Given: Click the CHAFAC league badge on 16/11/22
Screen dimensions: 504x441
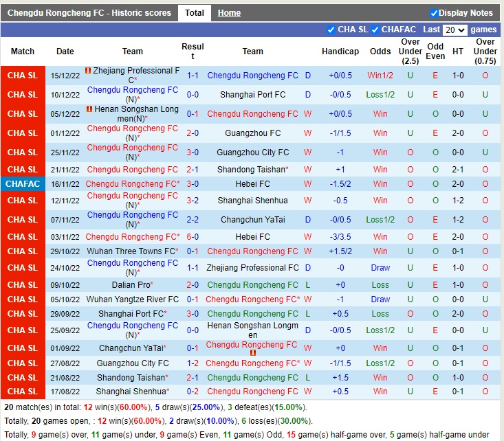Looking at the screenshot, I should click(x=23, y=184).
